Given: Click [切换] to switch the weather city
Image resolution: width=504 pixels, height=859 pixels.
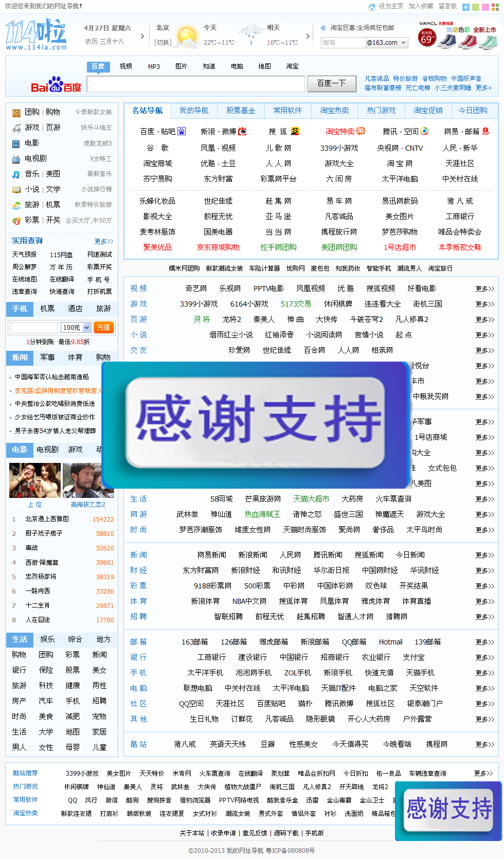Looking at the screenshot, I should 163,42.
